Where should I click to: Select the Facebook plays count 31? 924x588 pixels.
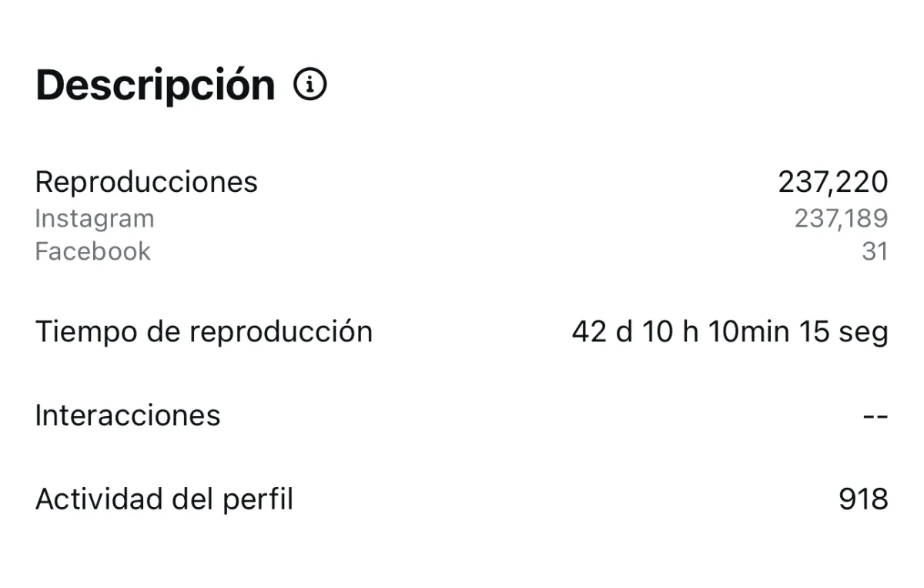[875, 251]
